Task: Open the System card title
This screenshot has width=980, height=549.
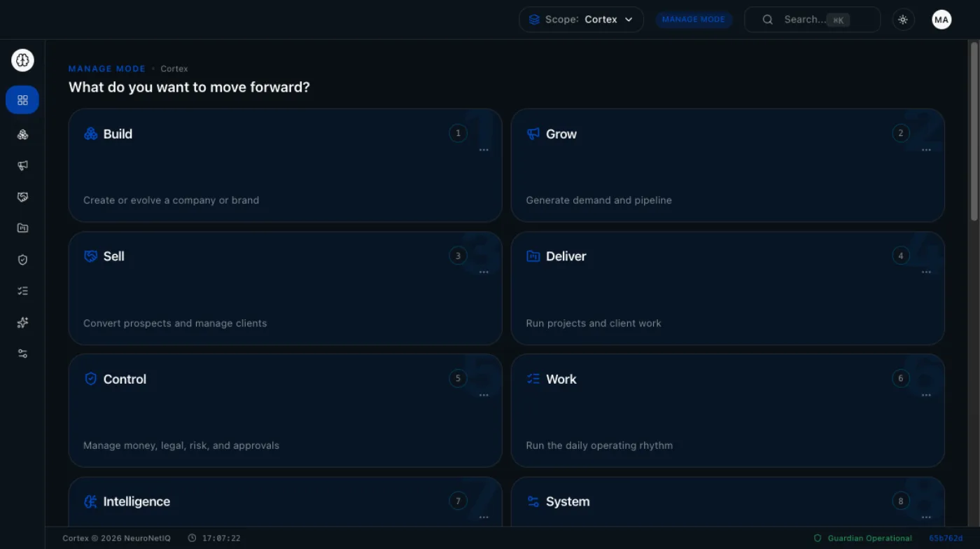Action: point(568,501)
